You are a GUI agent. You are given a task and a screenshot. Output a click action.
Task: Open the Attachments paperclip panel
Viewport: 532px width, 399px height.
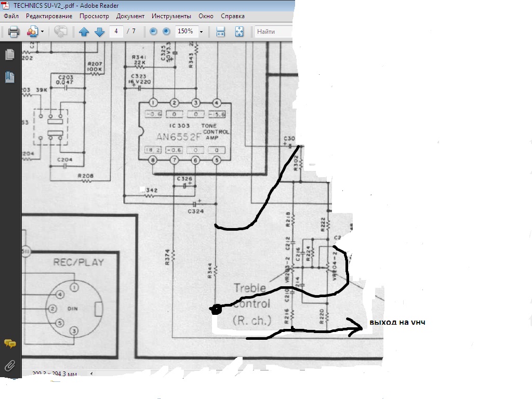coord(10,366)
